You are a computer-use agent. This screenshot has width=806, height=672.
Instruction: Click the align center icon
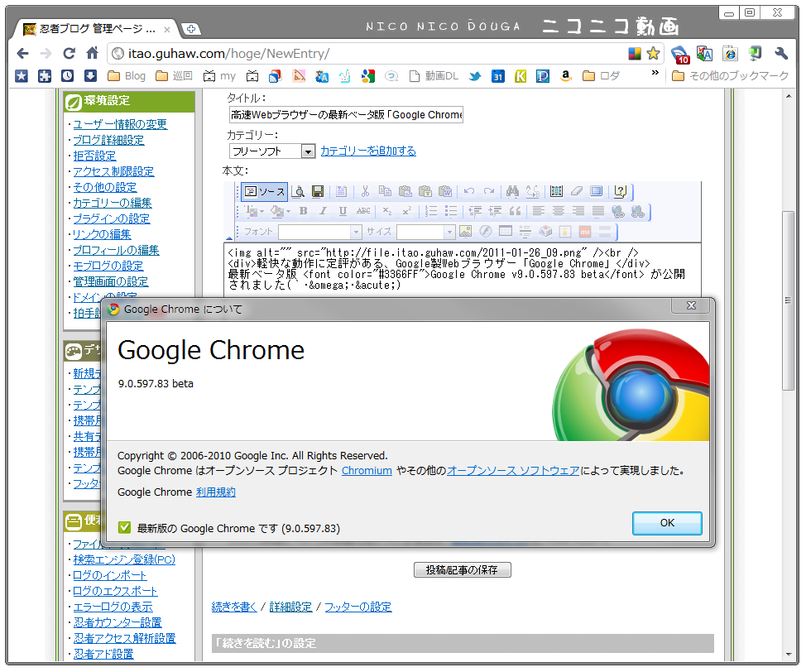[x=559, y=211]
